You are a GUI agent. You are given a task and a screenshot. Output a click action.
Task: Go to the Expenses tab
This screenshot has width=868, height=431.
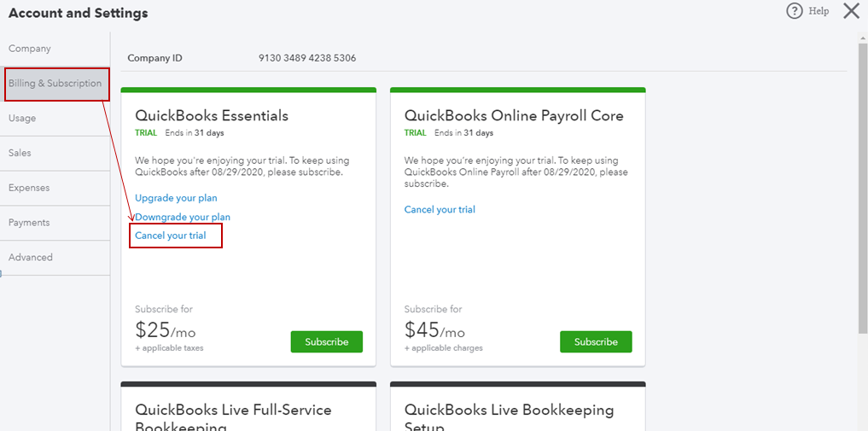tap(29, 188)
